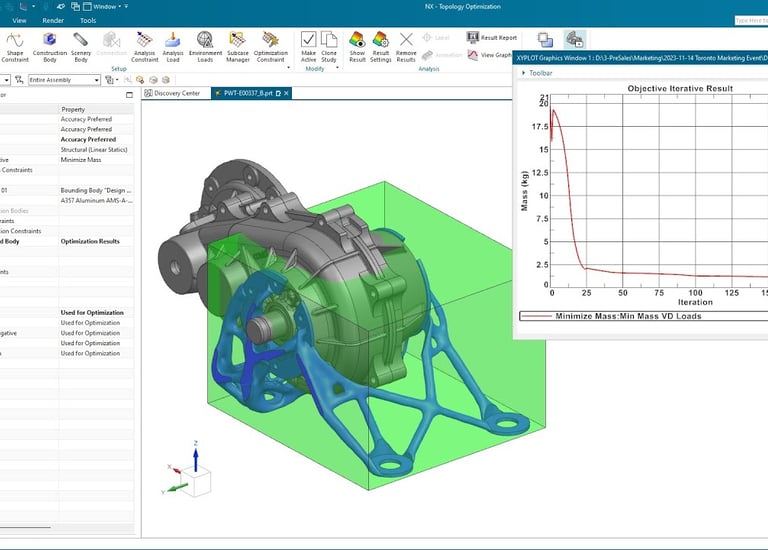
Task: Add an Analysis Constraint
Action: point(144,47)
